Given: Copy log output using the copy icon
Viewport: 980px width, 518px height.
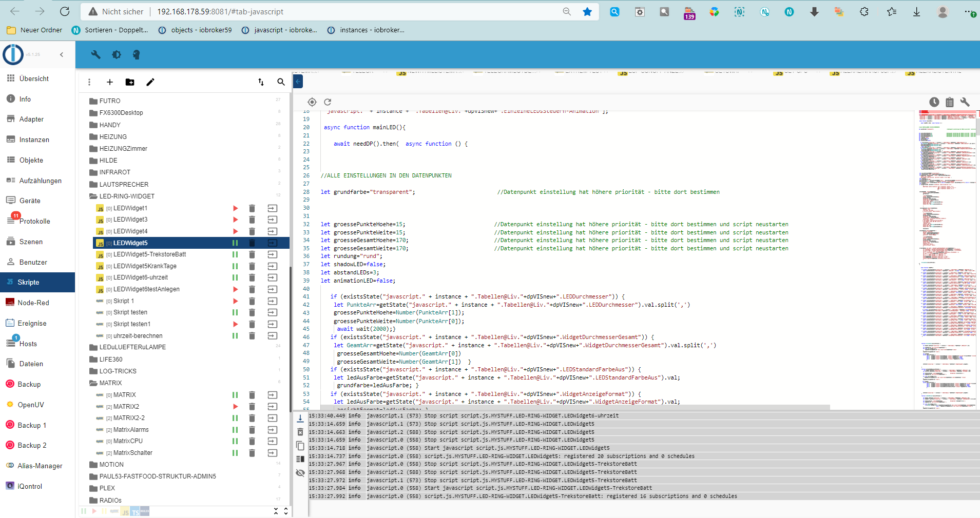Looking at the screenshot, I should (x=300, y=446).
